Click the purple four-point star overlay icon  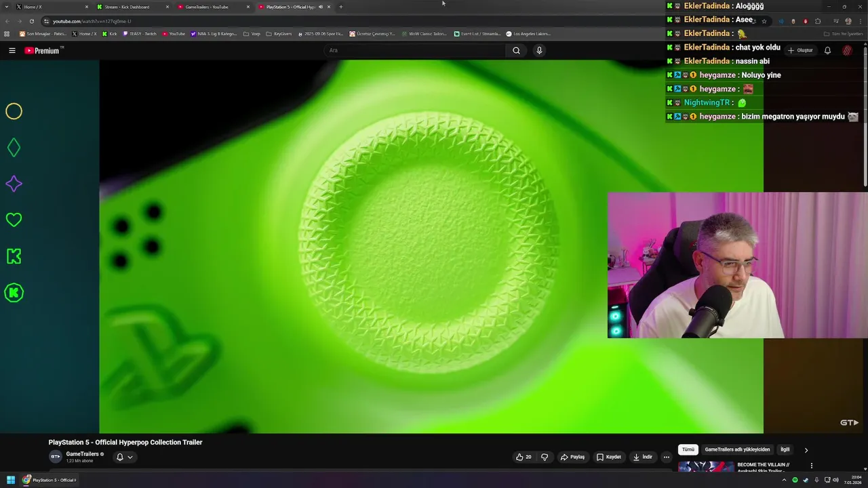click(x=14, y=184)
